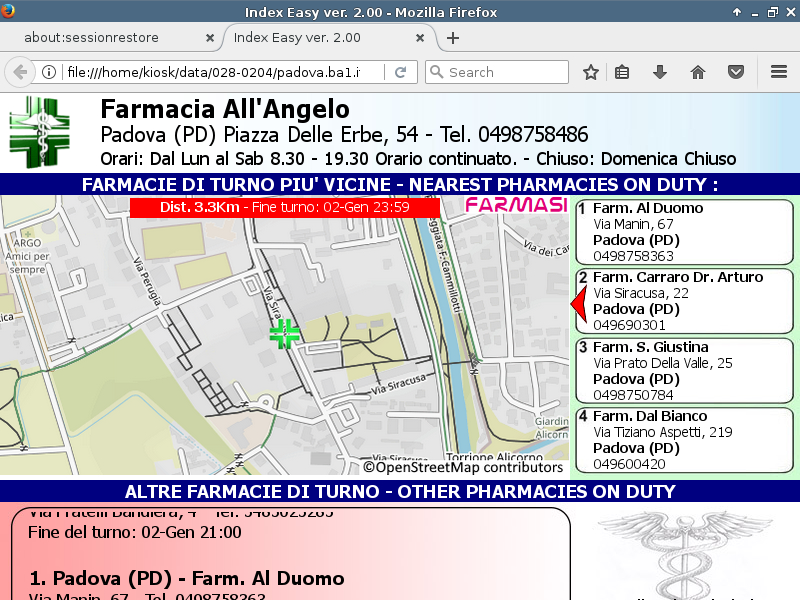Click the green cross marker on the map
This screenshot has height=600, width=800.
coord(285,334)
